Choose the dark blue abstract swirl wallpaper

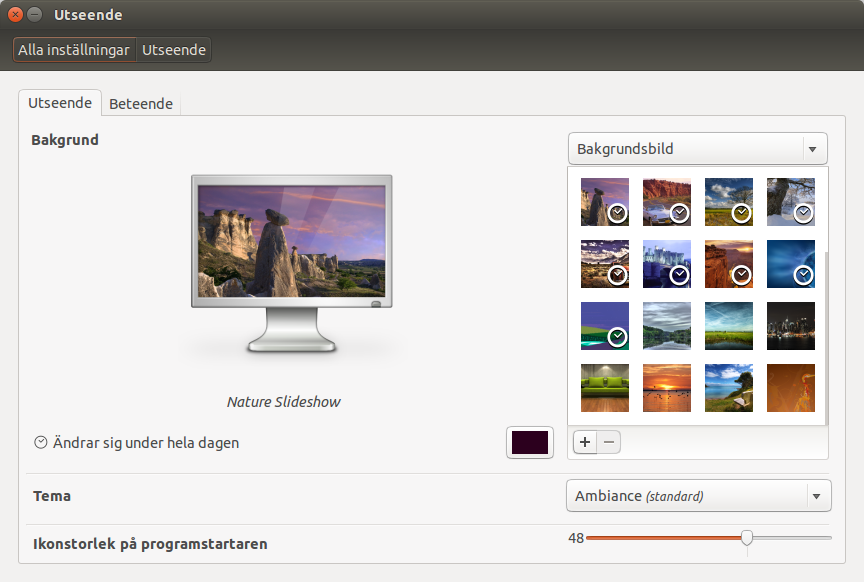click(x=791, y=264)
